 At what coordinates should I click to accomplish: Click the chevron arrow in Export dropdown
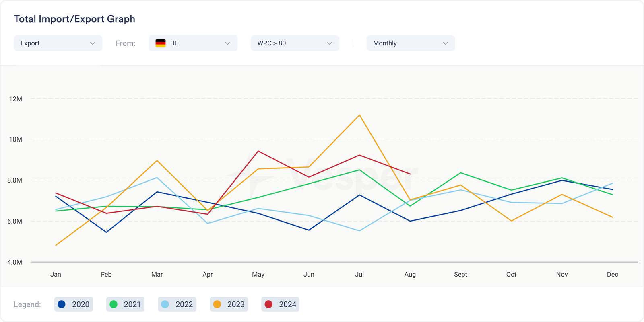tap(93, 43)
